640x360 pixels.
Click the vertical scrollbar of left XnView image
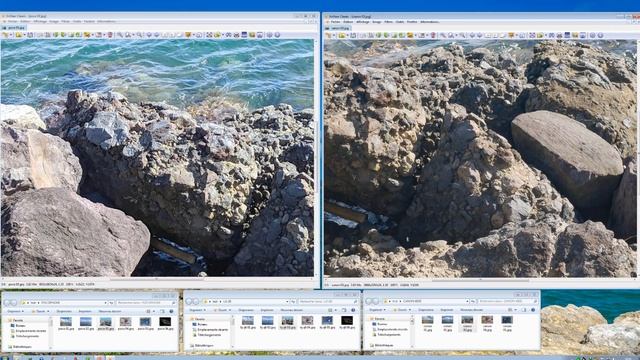[x=316, y=158]
